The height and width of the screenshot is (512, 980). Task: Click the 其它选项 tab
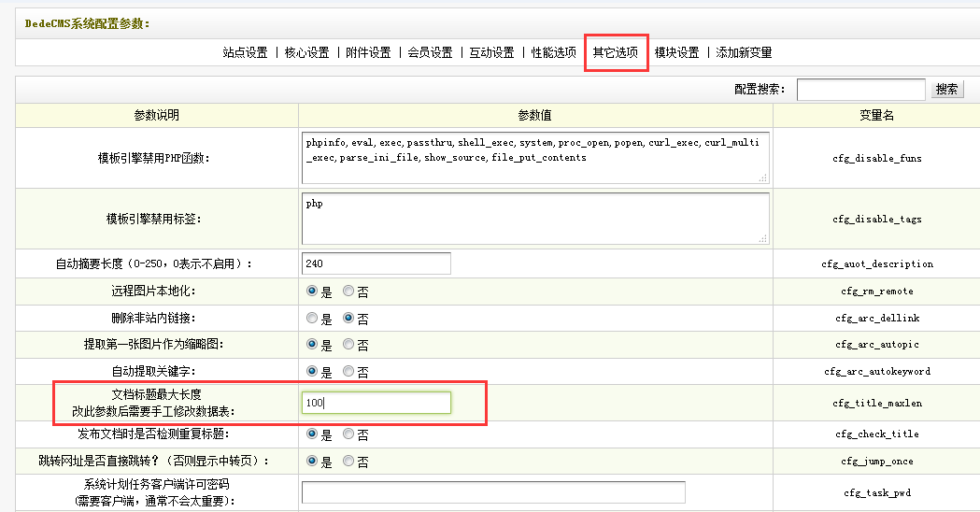coord(616,53)
